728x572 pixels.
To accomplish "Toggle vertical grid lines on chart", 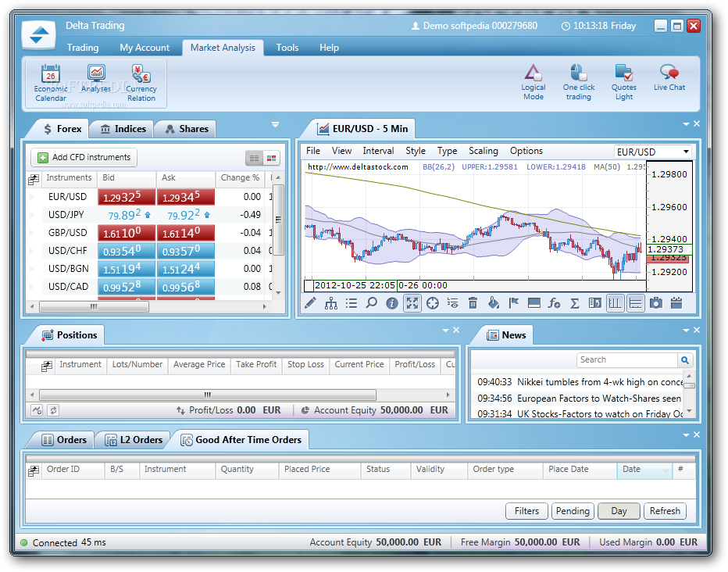I will (616, 303).
